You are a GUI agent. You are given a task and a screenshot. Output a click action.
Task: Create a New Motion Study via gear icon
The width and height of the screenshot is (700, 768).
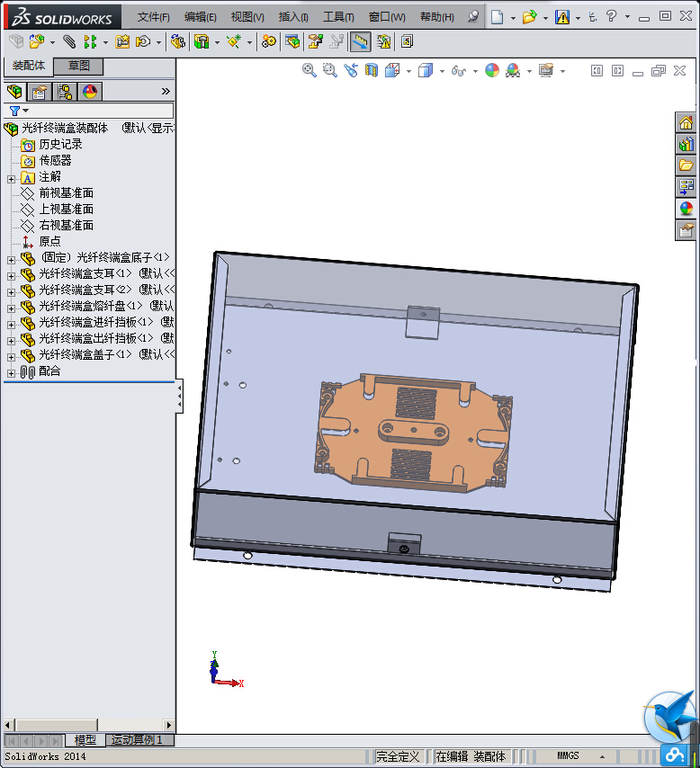coord(269,41)
